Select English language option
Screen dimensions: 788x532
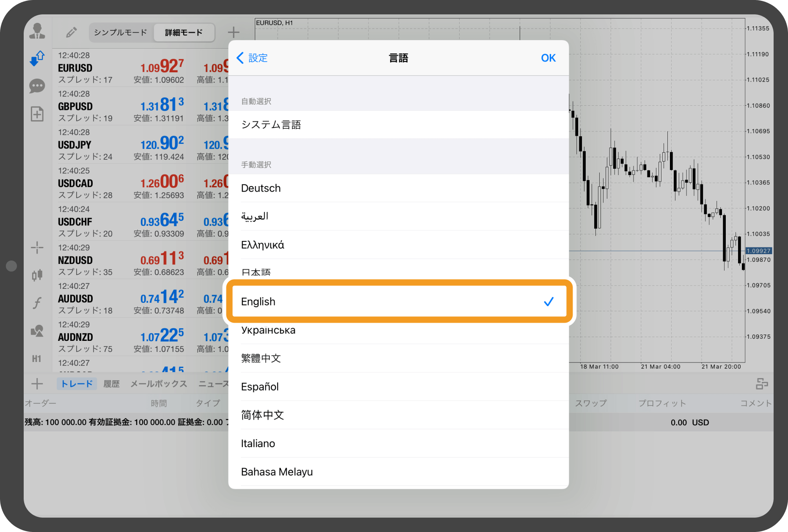pos(399,302)
